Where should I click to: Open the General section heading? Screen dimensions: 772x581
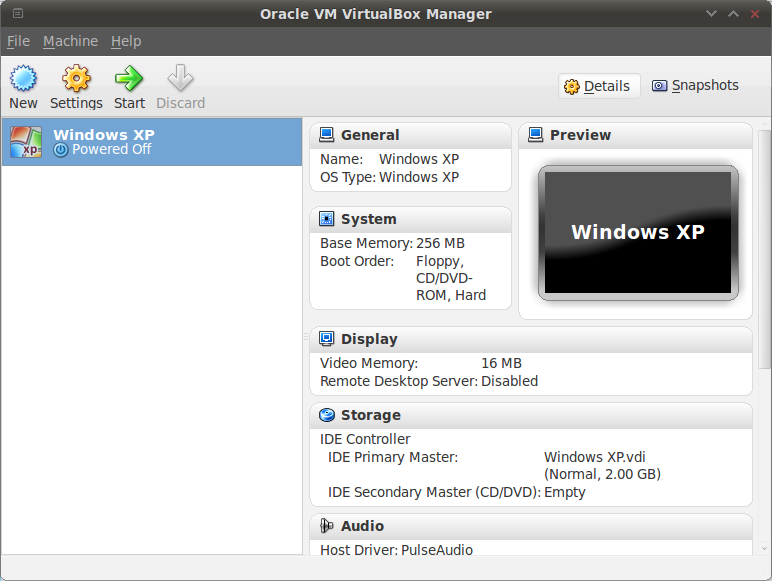point(370,135)
